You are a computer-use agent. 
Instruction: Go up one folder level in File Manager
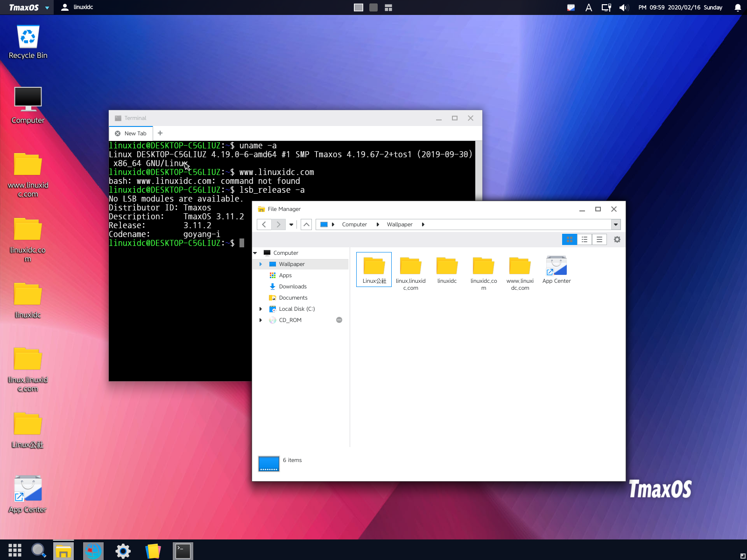tap(306, 224)
